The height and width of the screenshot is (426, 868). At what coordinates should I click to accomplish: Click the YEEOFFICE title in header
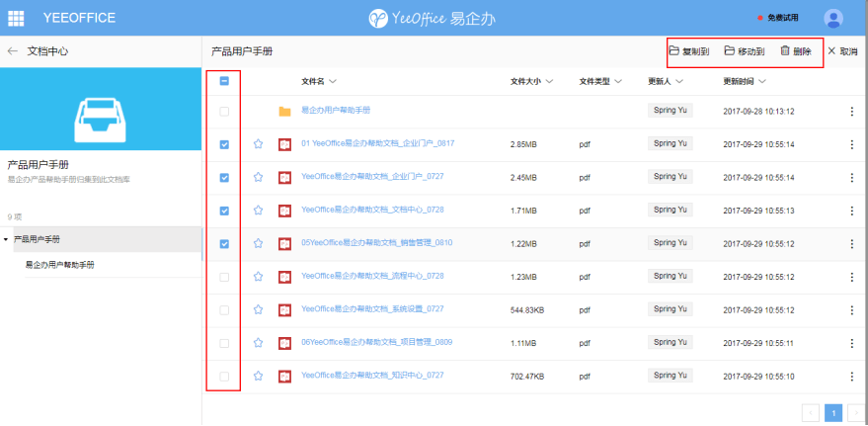[x=79, y=18]
